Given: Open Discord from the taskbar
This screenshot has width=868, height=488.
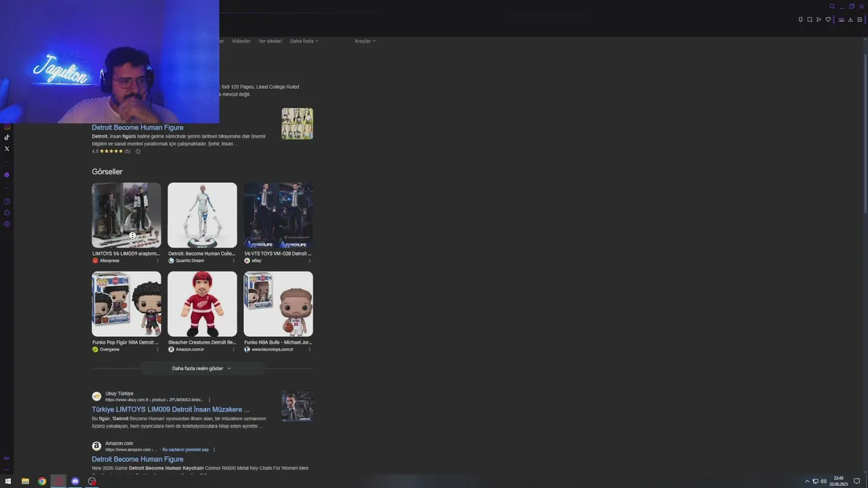Looking at the screenshot, I should tap(75, 481).
